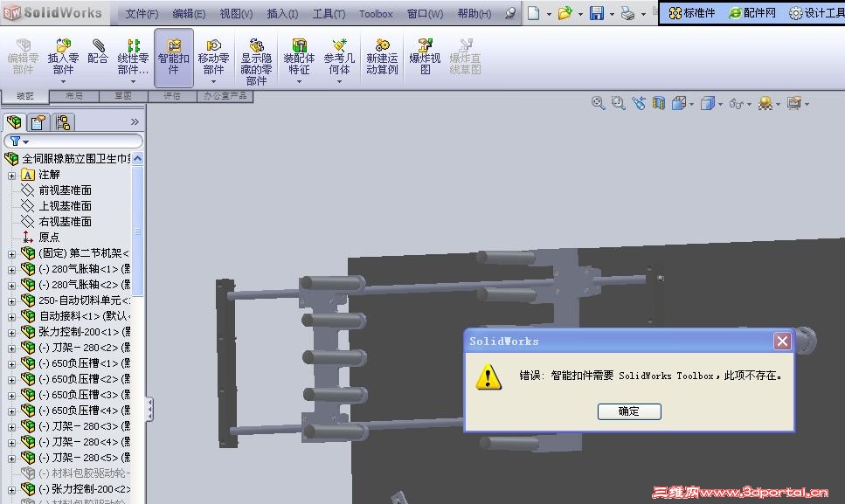Viewport: 845px width, 504px height.
Task: Switch to the 评估 command tab
Action: (x=172, y=96)
